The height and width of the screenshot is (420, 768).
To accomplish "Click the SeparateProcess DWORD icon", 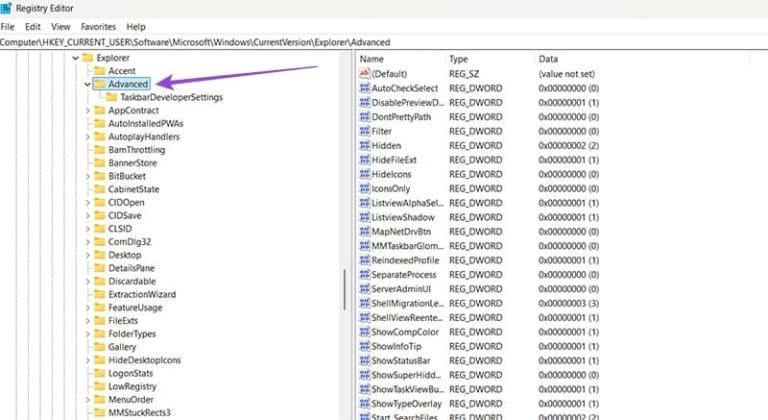I will click(x=364, y=274).
